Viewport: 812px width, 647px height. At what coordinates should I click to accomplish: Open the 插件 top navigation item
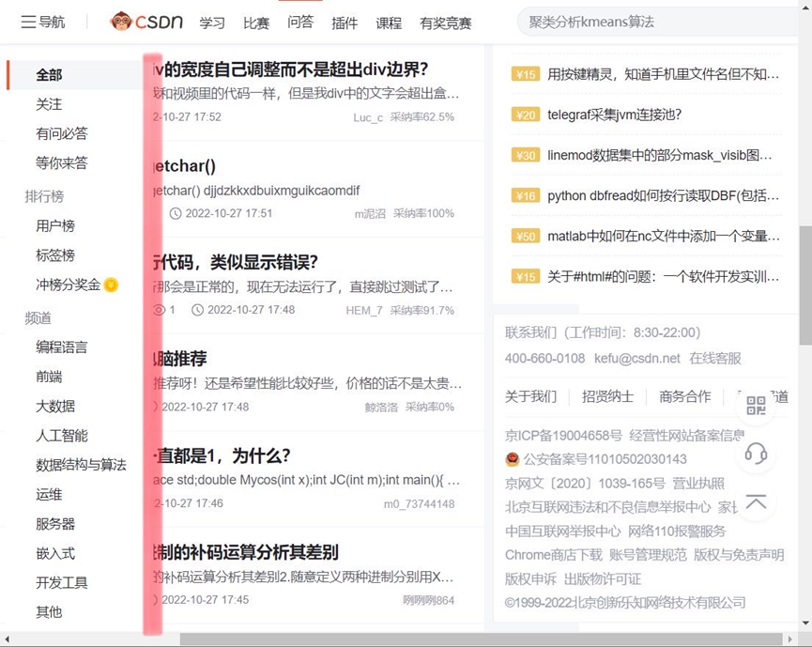point(345,23)
